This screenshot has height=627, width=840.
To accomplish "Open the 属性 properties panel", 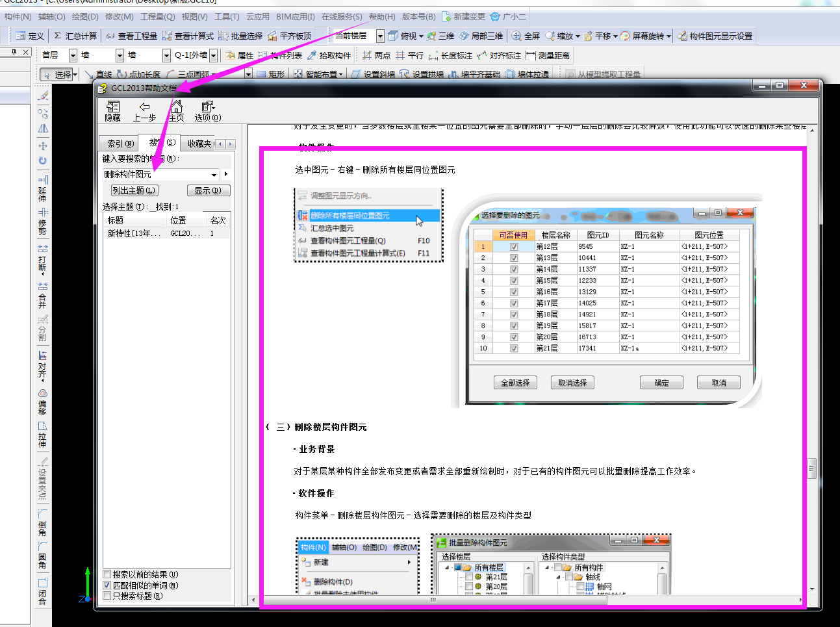I will [239, 55].
